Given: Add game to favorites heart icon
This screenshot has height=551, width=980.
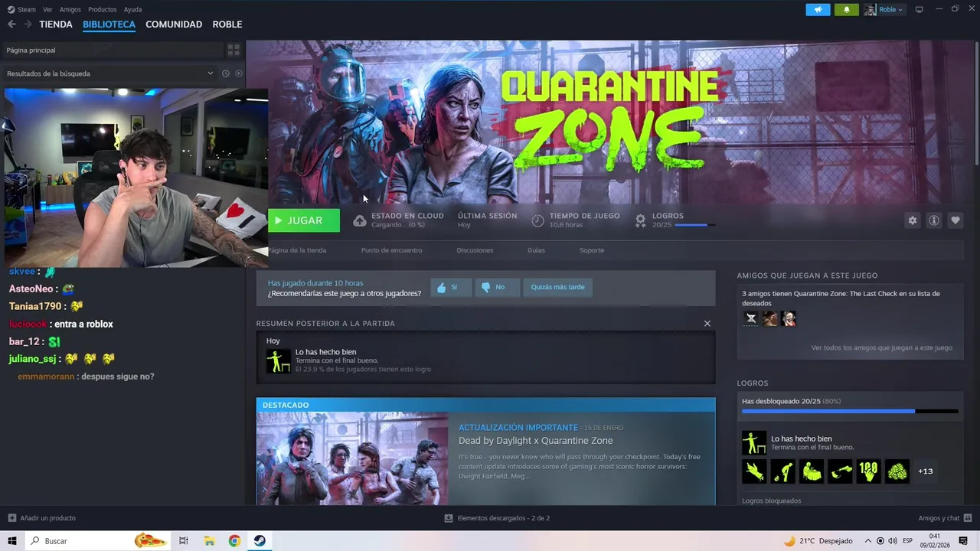Looking at the screenshot, I should pos(955,220).
